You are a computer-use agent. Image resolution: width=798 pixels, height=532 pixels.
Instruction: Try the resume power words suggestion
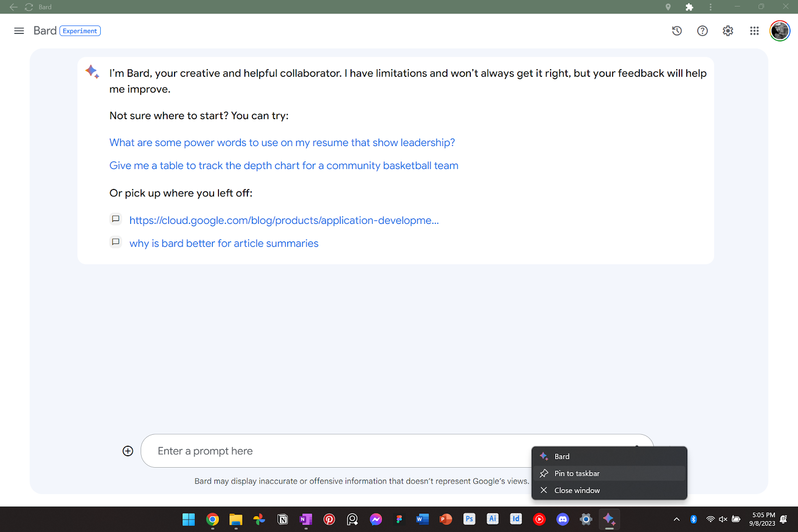[x=282, y=143]
